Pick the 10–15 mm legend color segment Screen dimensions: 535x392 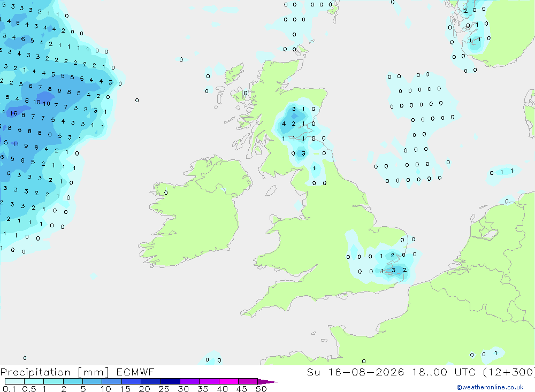click(112, 381)
